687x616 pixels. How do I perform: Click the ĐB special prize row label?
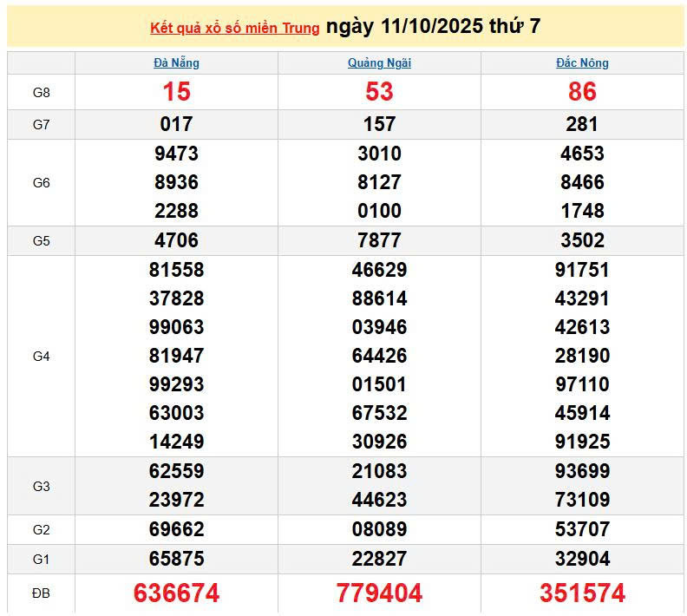pos(41,593)
